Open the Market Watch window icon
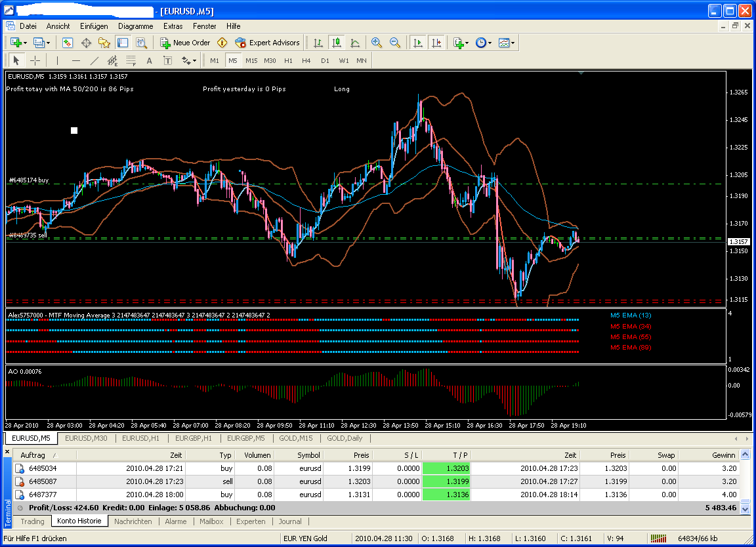756x547 pixels. tap(68, 43)
